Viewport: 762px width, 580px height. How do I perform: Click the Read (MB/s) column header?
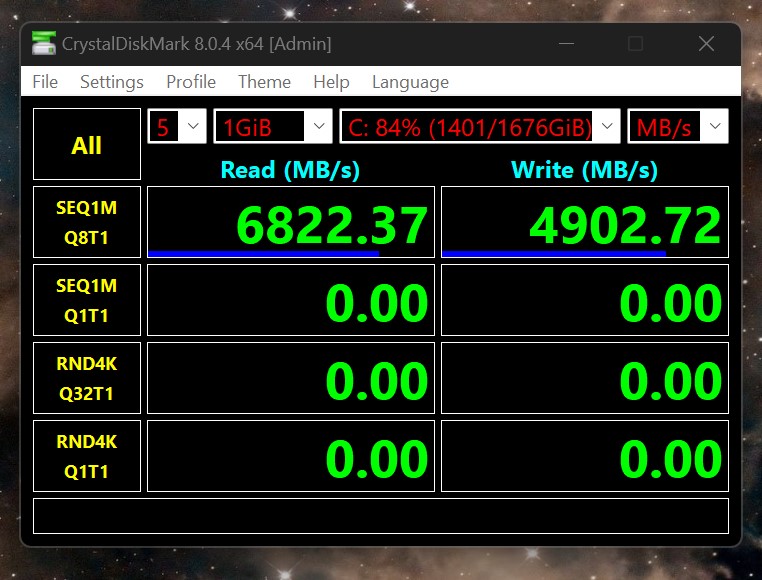[x=290, y=170]
